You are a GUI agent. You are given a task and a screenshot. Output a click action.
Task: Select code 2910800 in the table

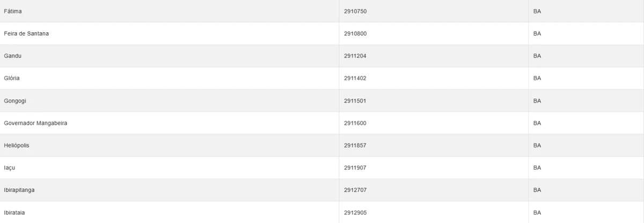click(x=355, y=34)
